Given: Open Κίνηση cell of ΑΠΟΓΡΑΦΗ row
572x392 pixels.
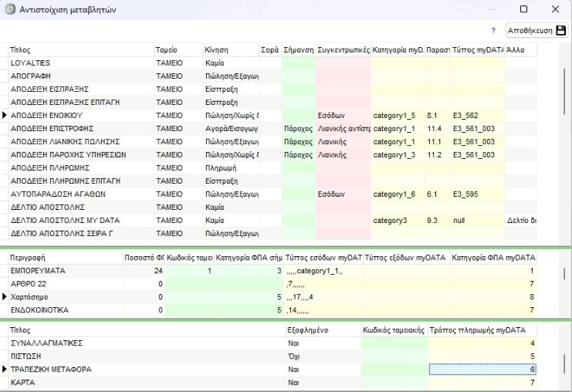Looking at the screenshot, I should click(231, 76).
